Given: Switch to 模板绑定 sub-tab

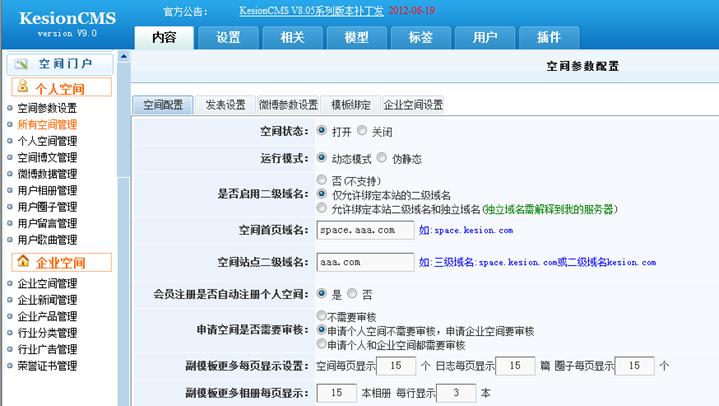Looking at the screenshot, I should point(351,105).
